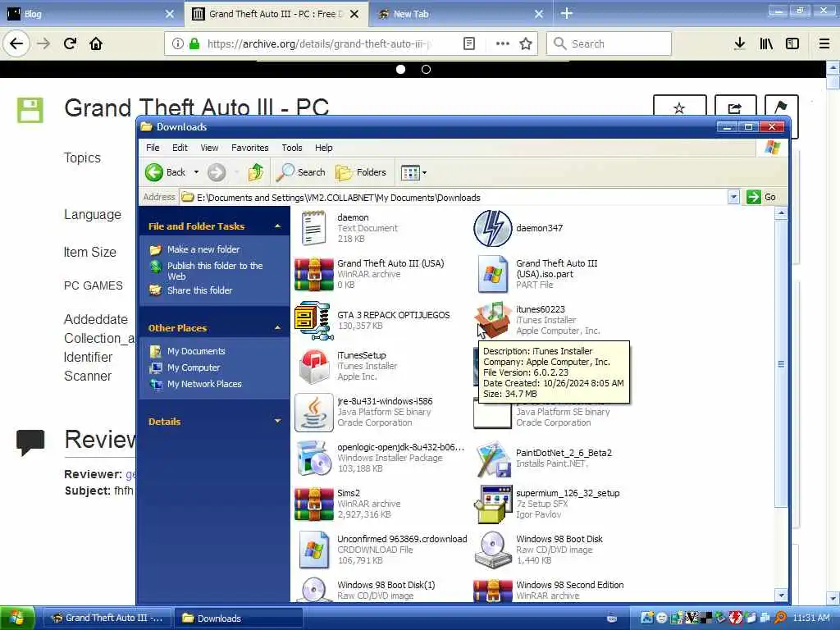Click Publish this folder to the Web
This screenshot has height=630, width=840.
pyautogui.click(x=215, y=271)
